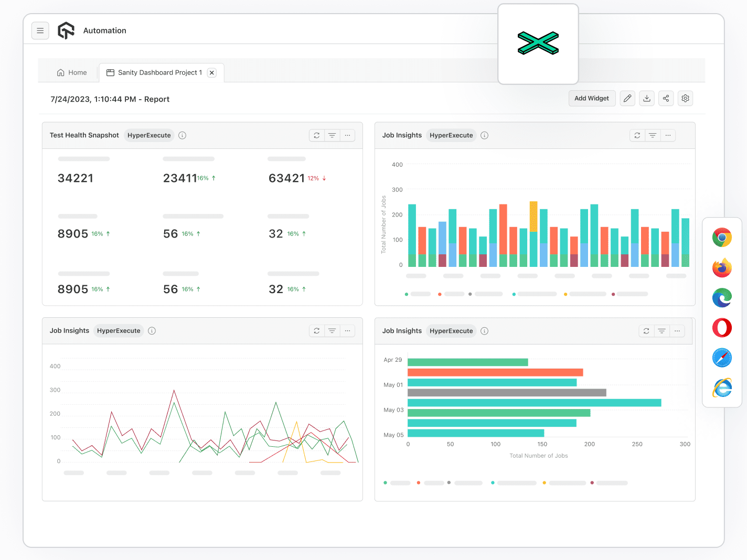This screenshot has height=560, width=747.
Task: Open dashboard settings with the gear icon
Action: tap(685, 98)
